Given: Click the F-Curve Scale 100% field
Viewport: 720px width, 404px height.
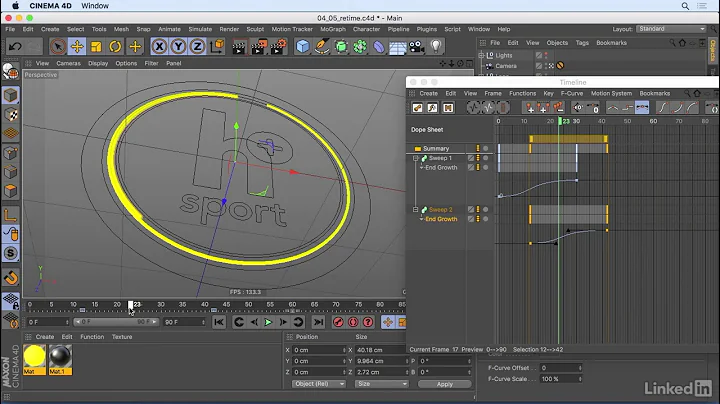Looking at the screenshot, I should coord(561,379).
